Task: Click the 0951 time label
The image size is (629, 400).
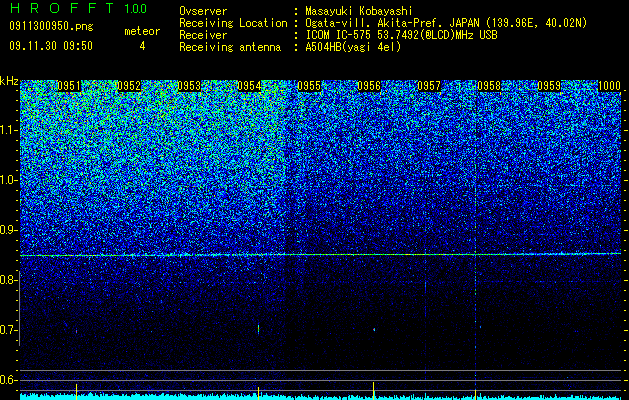Action: (69, 86)
